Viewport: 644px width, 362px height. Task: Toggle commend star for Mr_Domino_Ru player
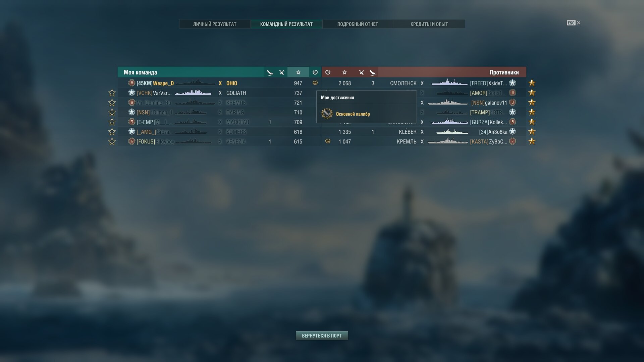click(x=112, y=103)
